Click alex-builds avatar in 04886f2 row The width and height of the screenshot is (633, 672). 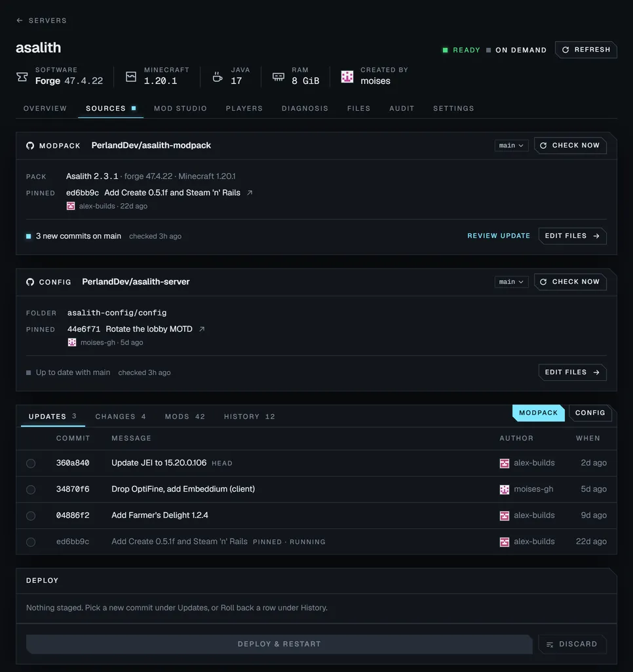tap(505, 515)
